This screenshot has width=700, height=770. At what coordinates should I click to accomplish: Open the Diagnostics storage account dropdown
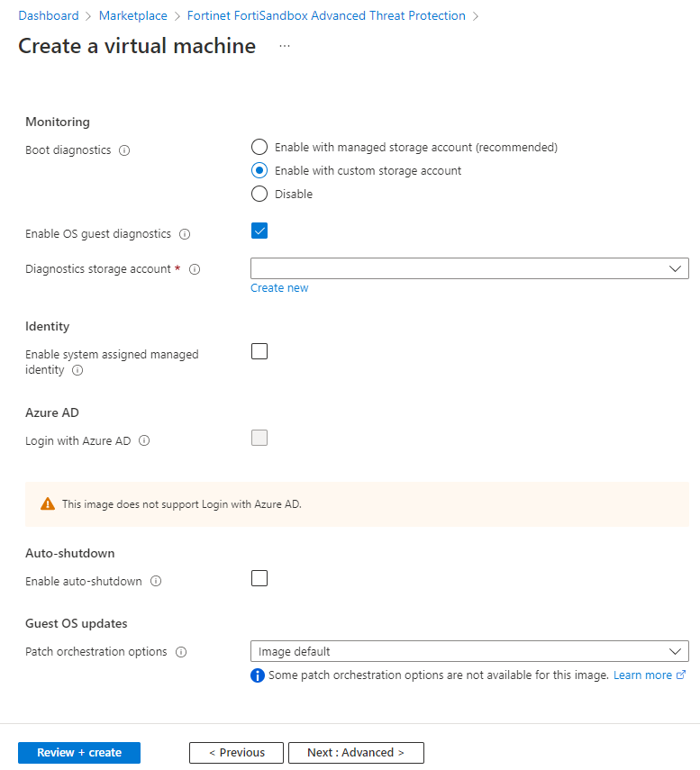point(469,268)
